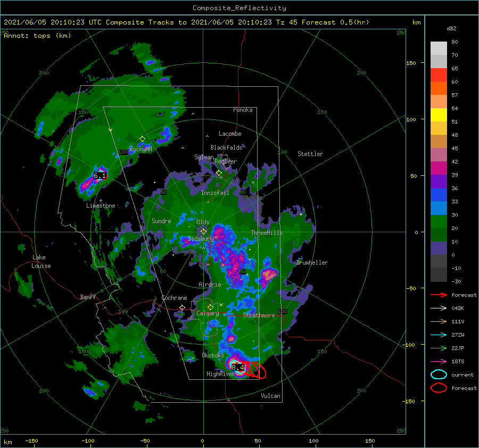Click the purple dBZ legend swatch
The width and height of the screenshot is (479, 448).
click(x=439, y=181)
